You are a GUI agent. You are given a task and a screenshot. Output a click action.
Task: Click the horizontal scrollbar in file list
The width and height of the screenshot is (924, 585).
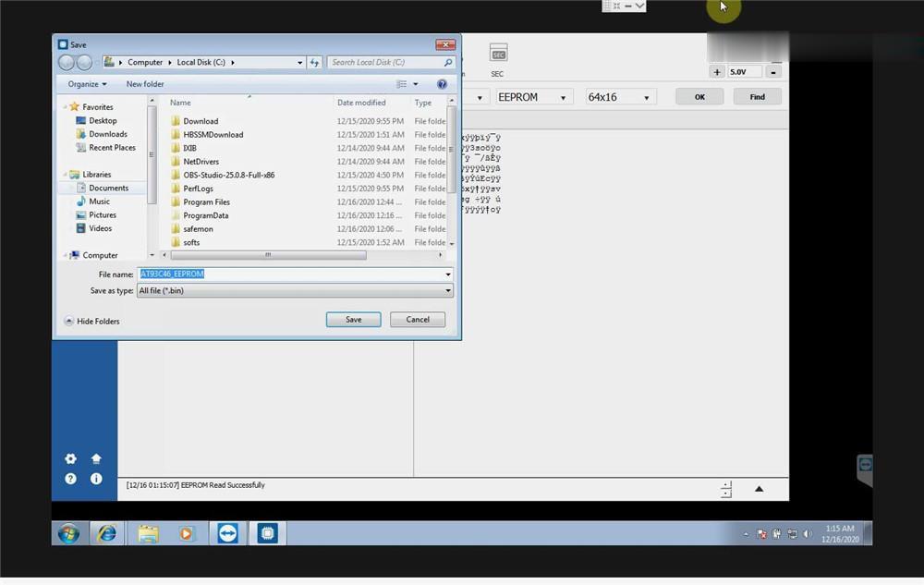(x=268, y=255)
